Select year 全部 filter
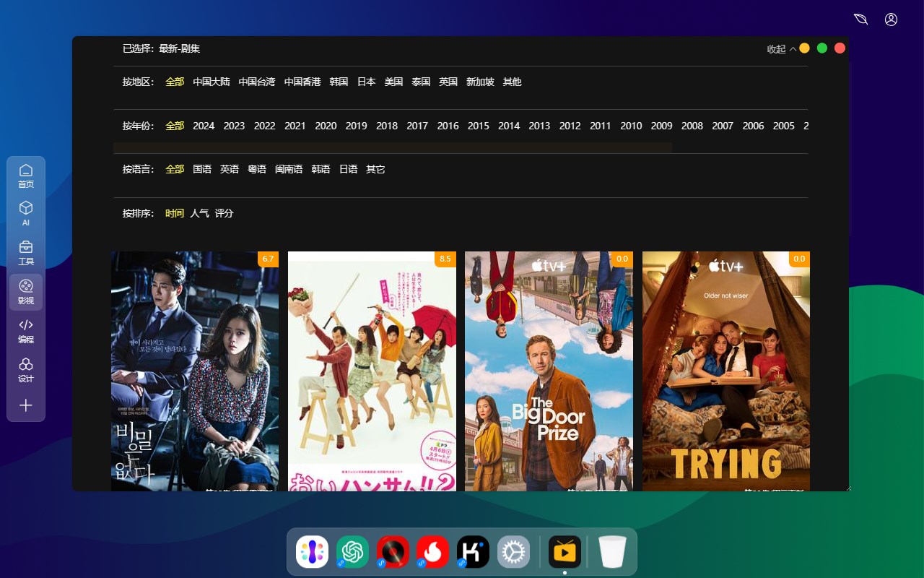 tap(175, 126)
